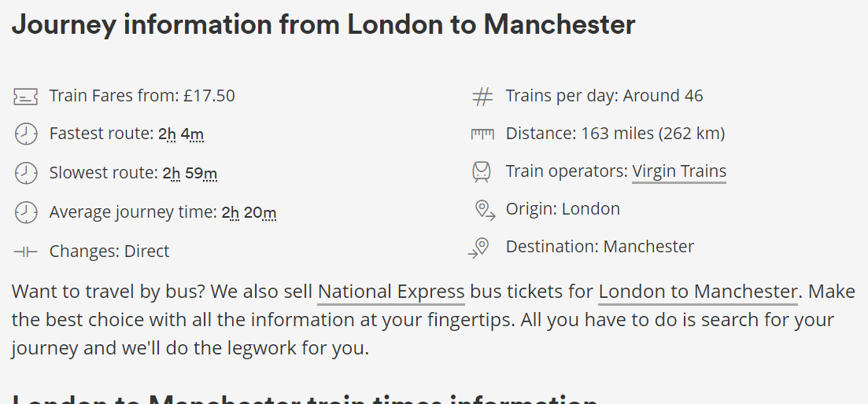The width and height of the screenshot is (868, 404).
Task: Click the clock icon next to Fastest route
Action: (25, 134)
